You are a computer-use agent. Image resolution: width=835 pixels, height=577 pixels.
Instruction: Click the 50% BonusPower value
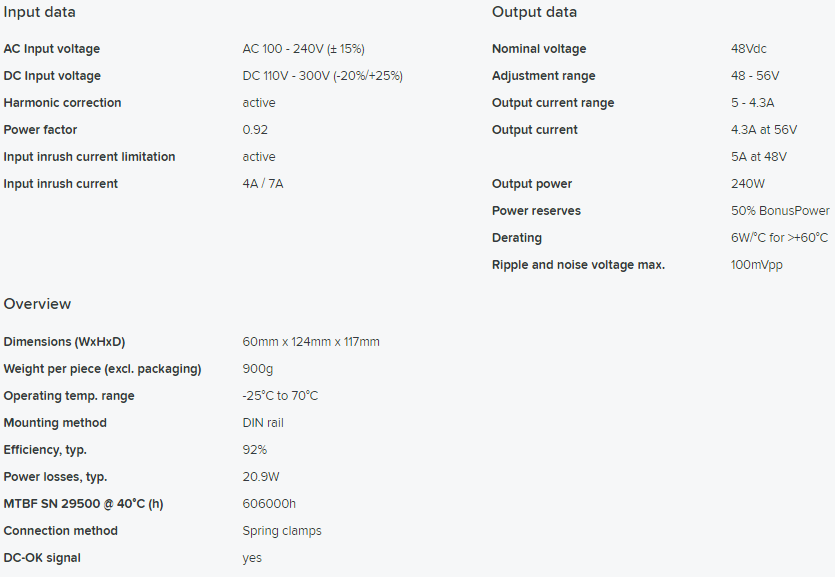pos(780,211)
